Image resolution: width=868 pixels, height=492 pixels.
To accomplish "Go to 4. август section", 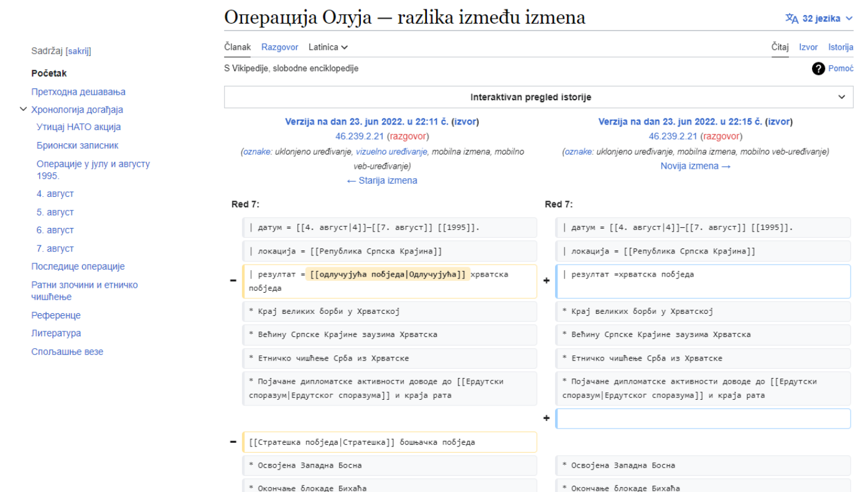I will coord(55,194).
